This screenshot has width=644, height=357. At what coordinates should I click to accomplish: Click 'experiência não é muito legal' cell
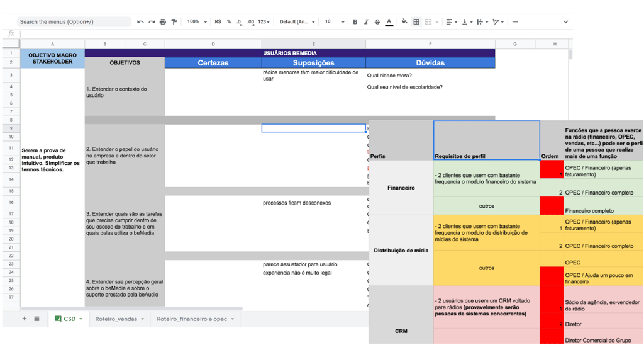click(313, 273)
